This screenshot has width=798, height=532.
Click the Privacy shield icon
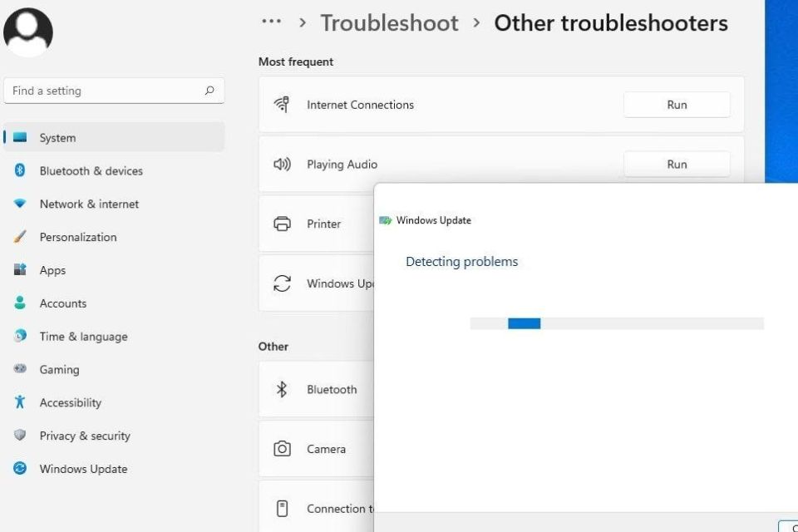point(20,435)
